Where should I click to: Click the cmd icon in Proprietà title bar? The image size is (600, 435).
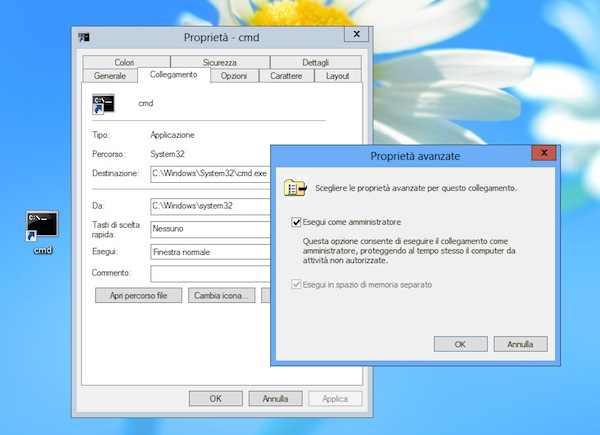coord(84,37)
